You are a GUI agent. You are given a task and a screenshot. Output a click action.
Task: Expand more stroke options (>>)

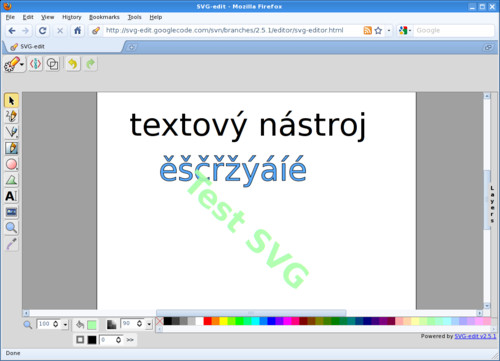[x=130, y=340]
